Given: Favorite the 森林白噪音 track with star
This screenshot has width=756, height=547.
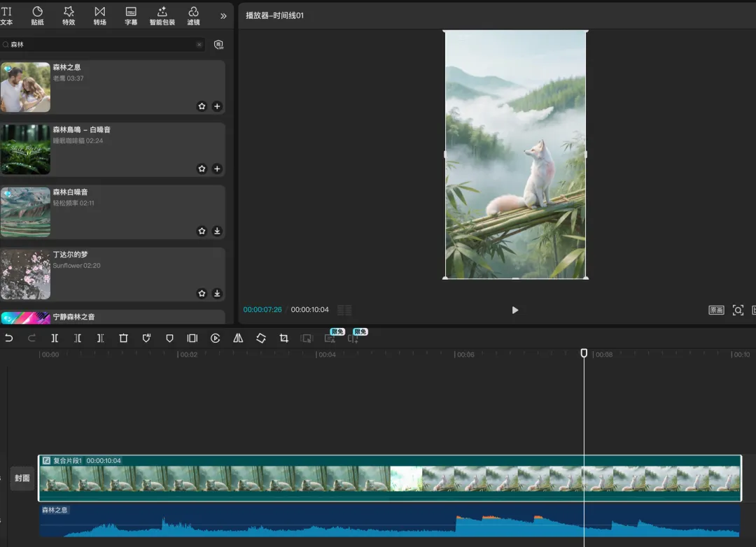Looking at the screenshot, I should 202,231.
